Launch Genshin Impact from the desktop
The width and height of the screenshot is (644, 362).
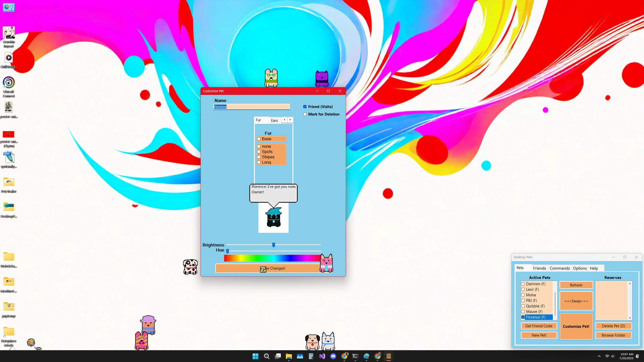point(9,32)
